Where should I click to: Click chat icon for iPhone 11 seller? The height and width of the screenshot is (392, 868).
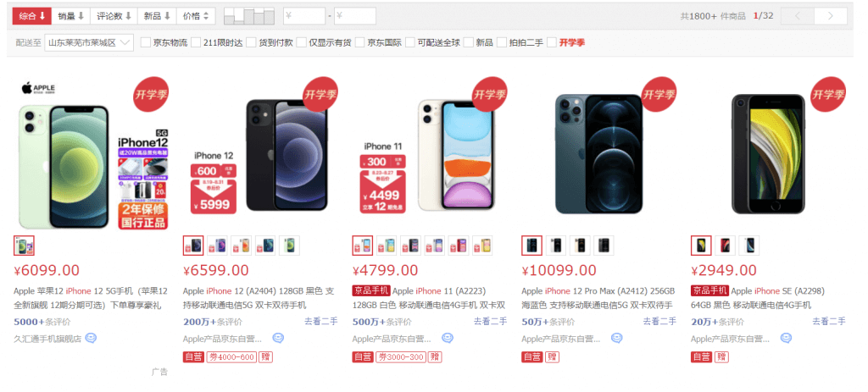point(448,338)
